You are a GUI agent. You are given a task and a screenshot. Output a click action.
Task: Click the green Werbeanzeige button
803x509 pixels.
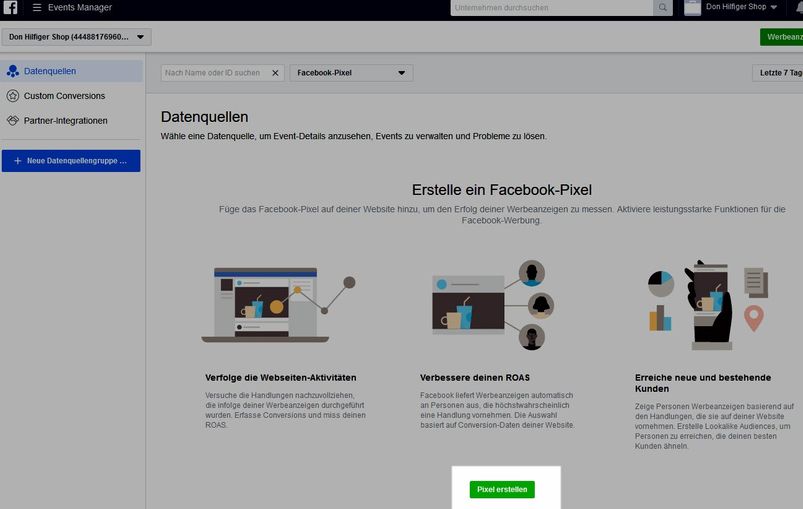(x=781, y=37)
